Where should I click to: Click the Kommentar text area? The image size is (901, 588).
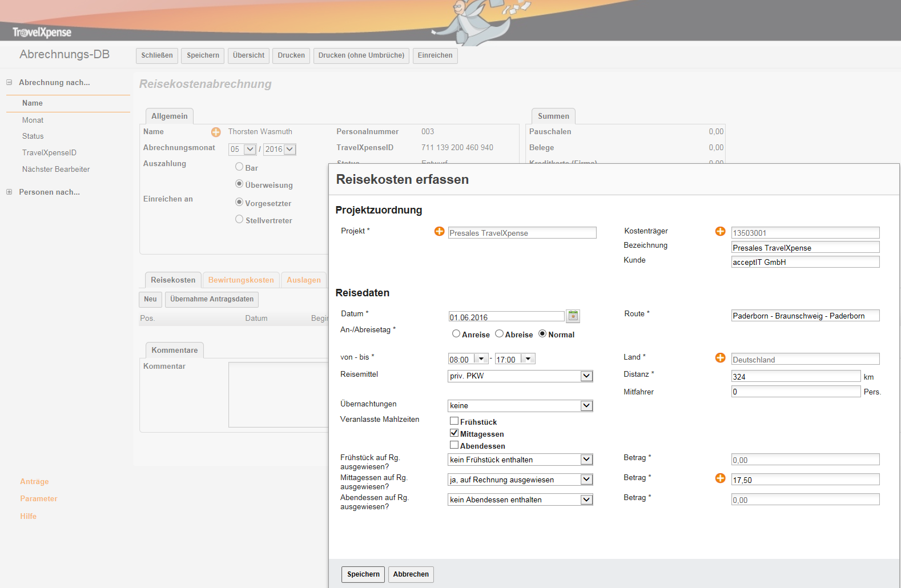(x=279, y=394)
